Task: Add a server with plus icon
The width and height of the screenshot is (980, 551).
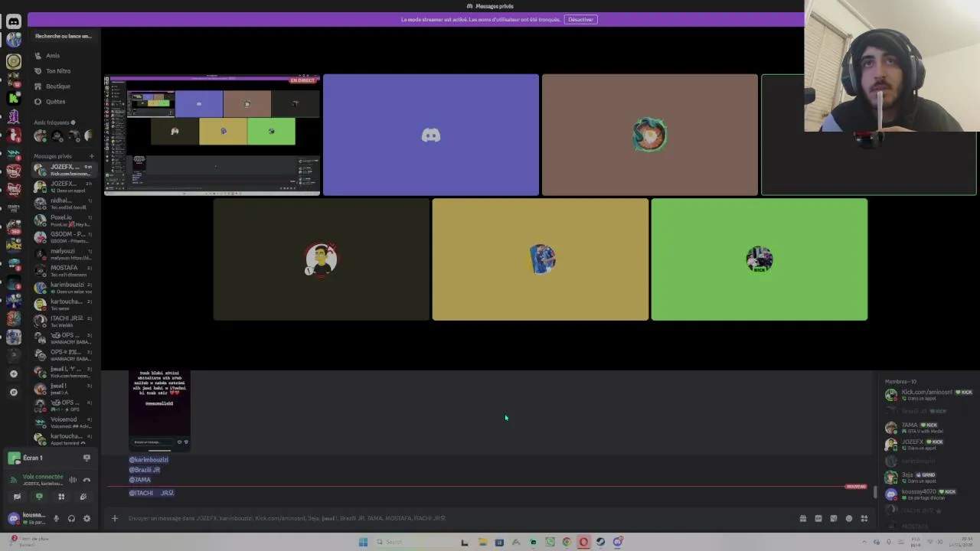Action: coord(13,373)
